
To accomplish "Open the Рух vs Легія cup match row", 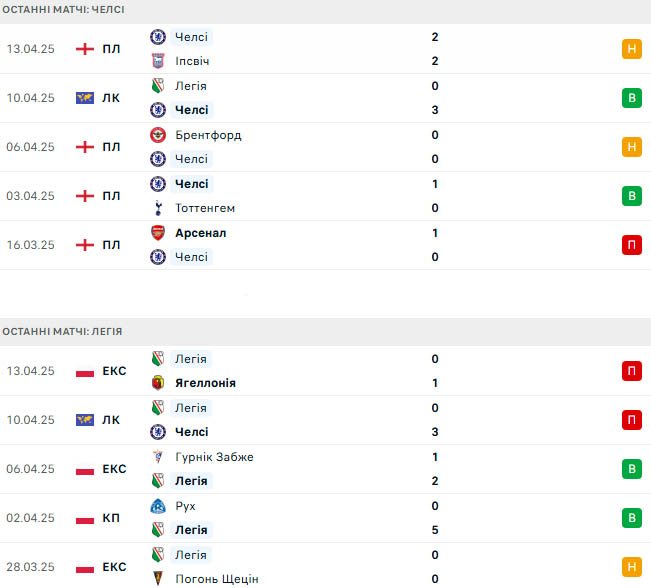I will tap(326, 518).
